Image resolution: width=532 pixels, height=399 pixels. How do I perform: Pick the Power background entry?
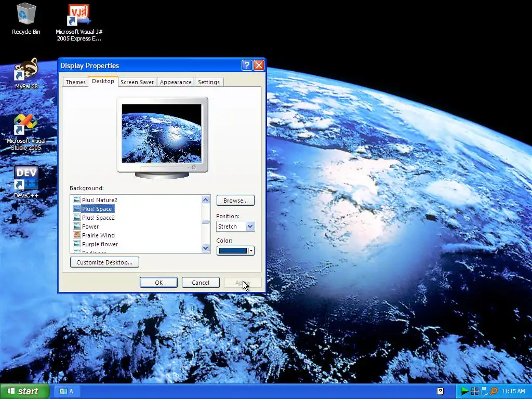click(x=90, y=227)
